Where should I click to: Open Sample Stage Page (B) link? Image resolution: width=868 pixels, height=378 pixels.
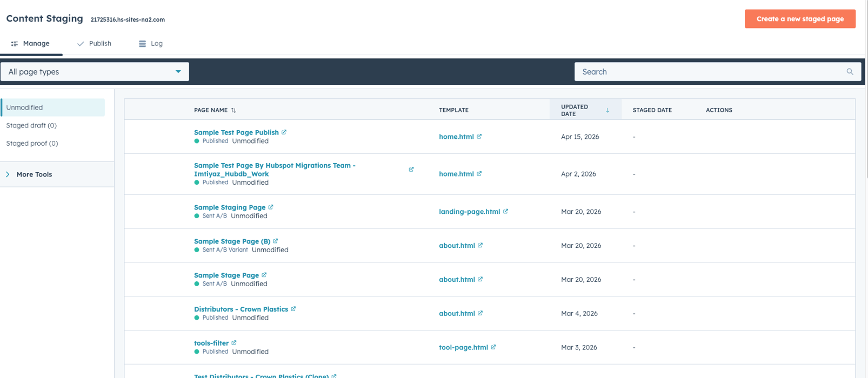pos(232,241)
